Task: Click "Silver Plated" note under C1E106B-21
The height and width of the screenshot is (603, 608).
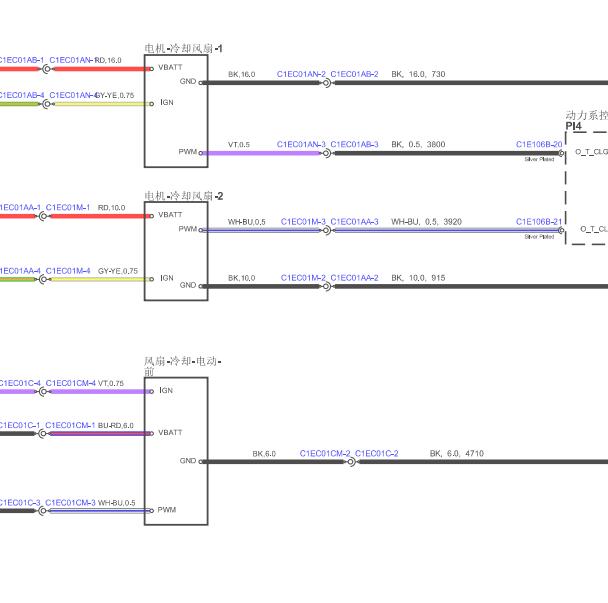Action: pyautogui.click(x=539, y=237)
